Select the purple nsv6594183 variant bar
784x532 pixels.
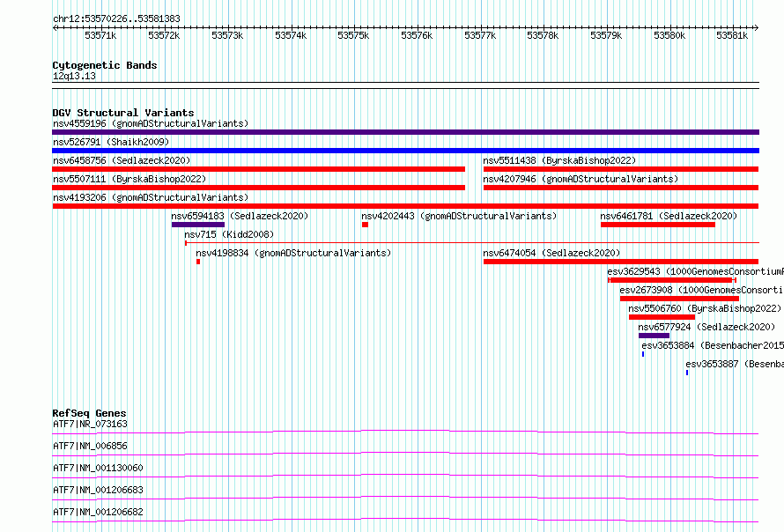(198, 225)
